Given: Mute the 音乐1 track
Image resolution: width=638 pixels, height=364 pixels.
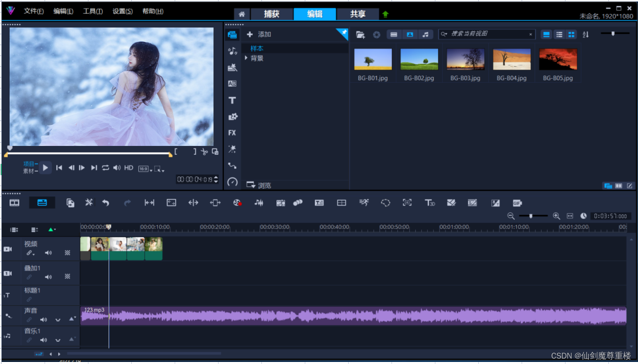Looking at the screenshot, I should (43, 340).
